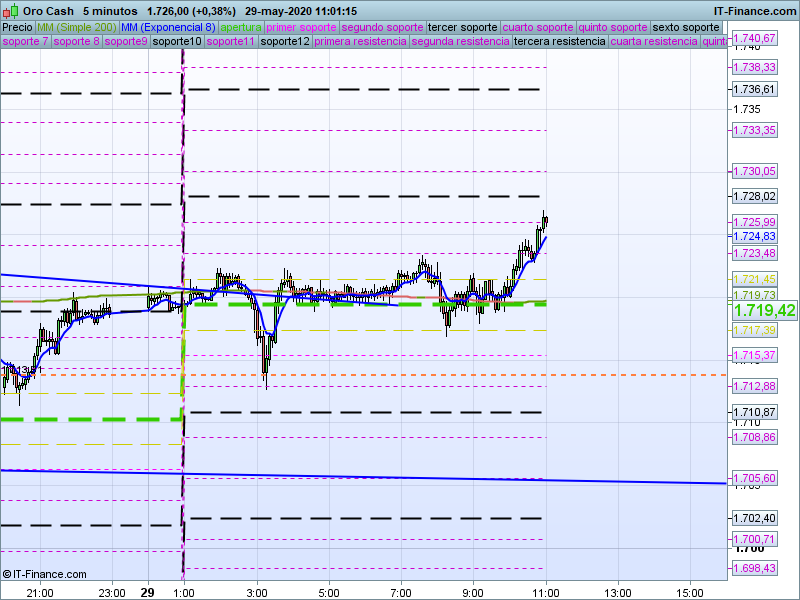
Task: Click the 29 date marker on time axis
Action: (149, 592)
